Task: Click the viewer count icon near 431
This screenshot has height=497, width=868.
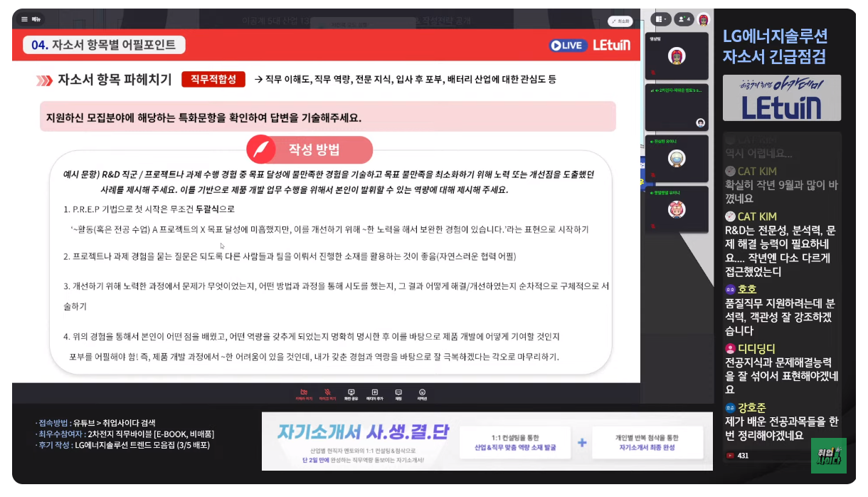Action: pyautogui.click(x=729, y=455)
